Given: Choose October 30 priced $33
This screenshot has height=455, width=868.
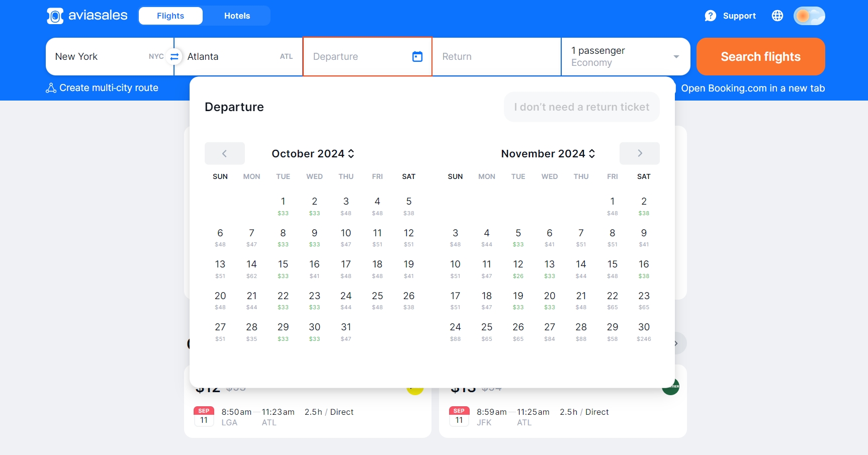Looking at the screenshot, I should point(315,332).
